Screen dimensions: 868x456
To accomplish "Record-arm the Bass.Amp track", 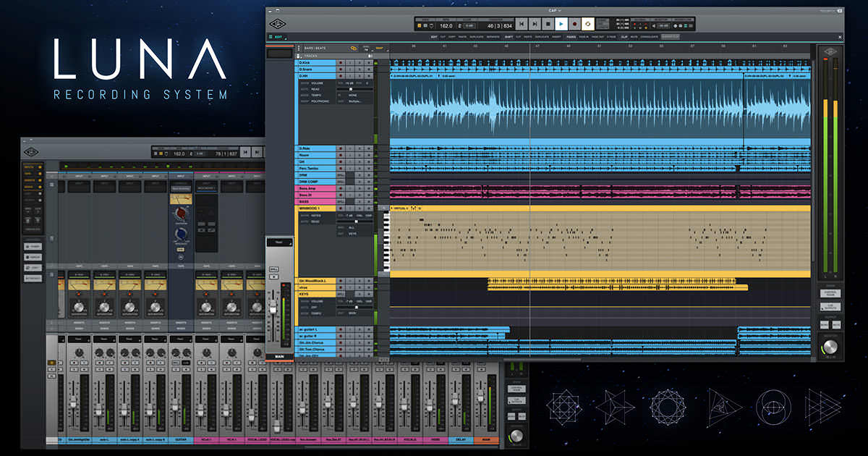I will (x=341, y=188).
